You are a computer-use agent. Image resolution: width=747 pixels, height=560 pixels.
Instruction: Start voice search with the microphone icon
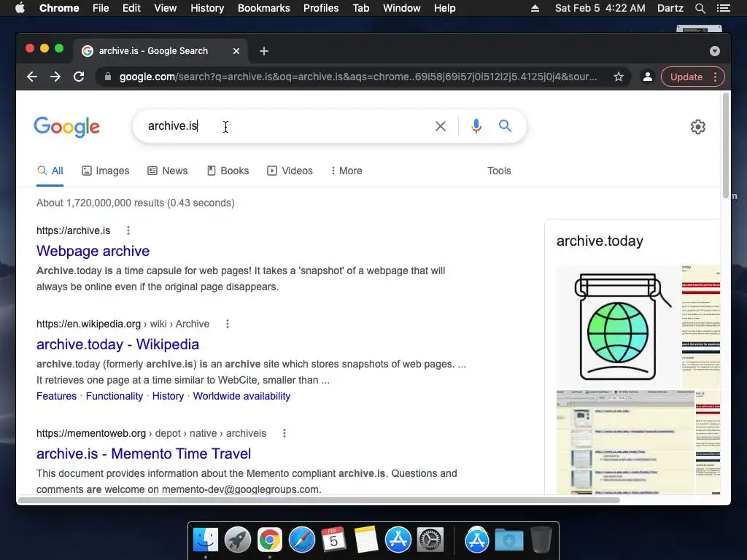476,126
